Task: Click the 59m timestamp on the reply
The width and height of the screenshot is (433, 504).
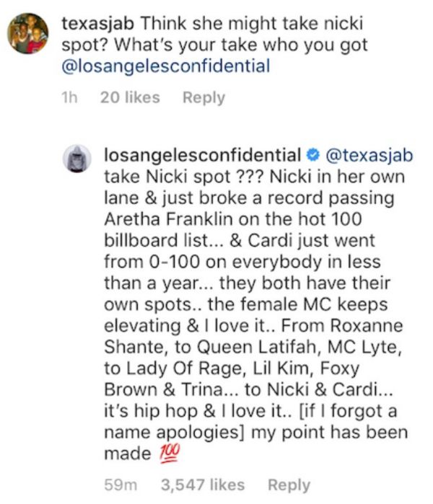Action: tap(121, 485)
